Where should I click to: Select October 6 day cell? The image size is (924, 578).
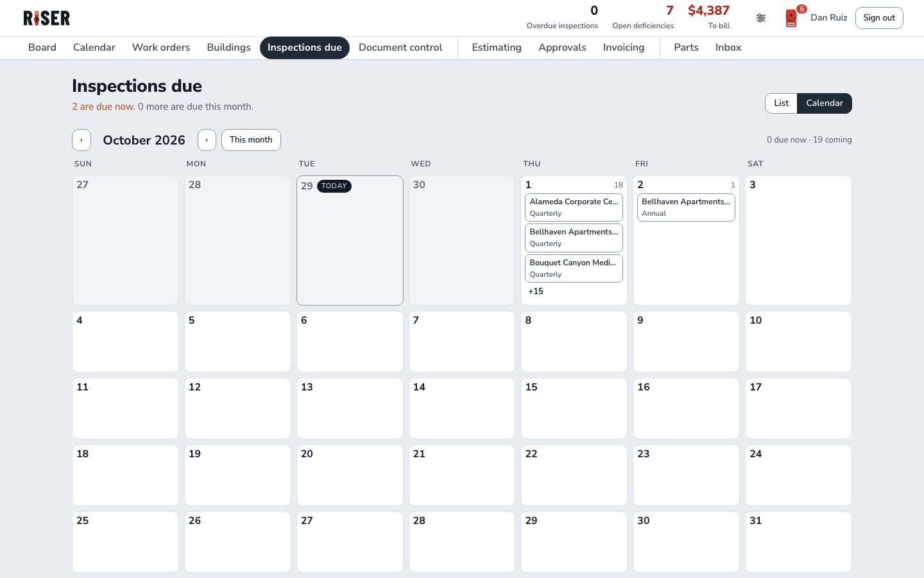(350, 342)
